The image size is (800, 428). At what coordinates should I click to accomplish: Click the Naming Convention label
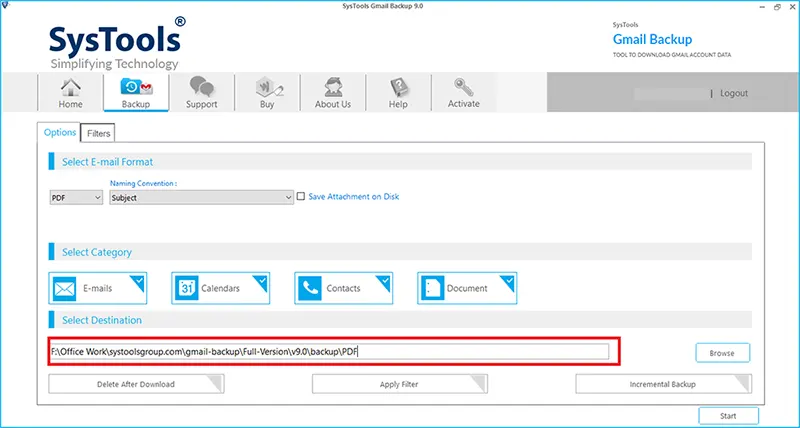tap(143, 184)
